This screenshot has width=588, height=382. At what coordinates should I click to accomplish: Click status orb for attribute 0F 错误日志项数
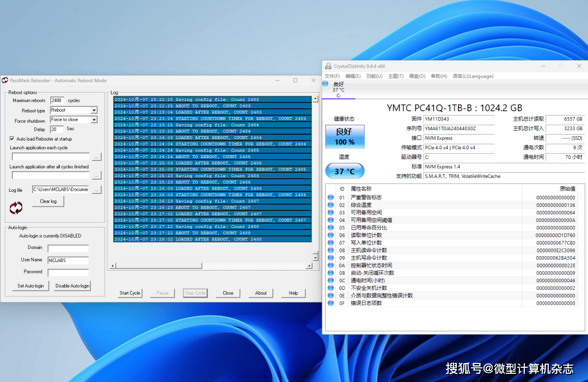(x=331, y=303)
